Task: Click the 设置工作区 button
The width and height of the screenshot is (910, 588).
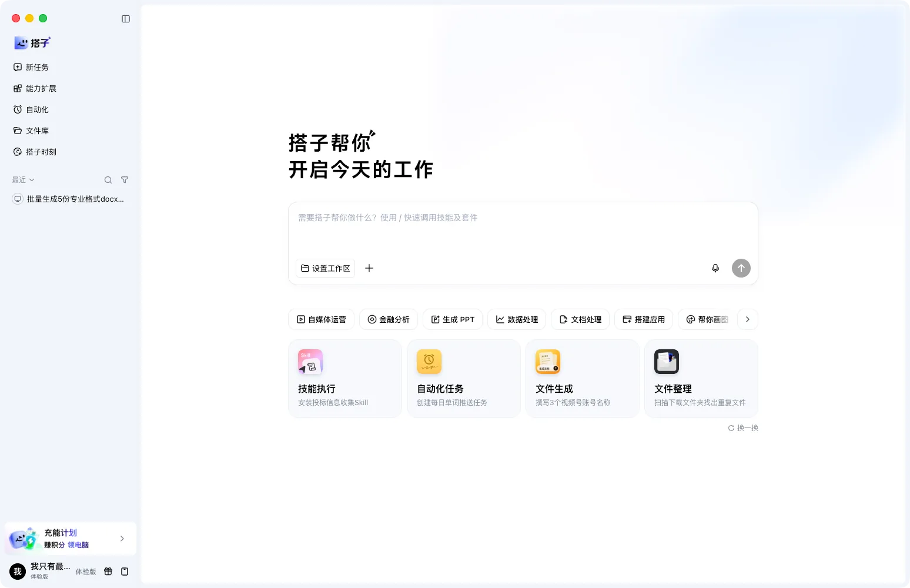Action: pos(326,268)
